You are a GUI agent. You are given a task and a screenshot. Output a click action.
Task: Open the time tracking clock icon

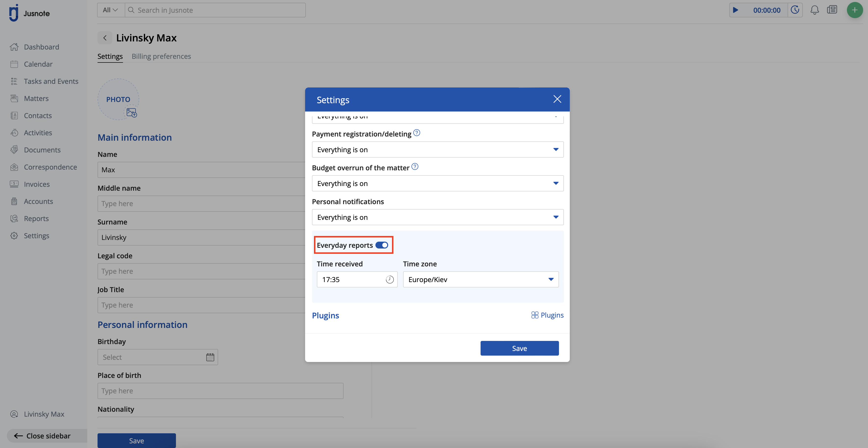coord(795,10)
